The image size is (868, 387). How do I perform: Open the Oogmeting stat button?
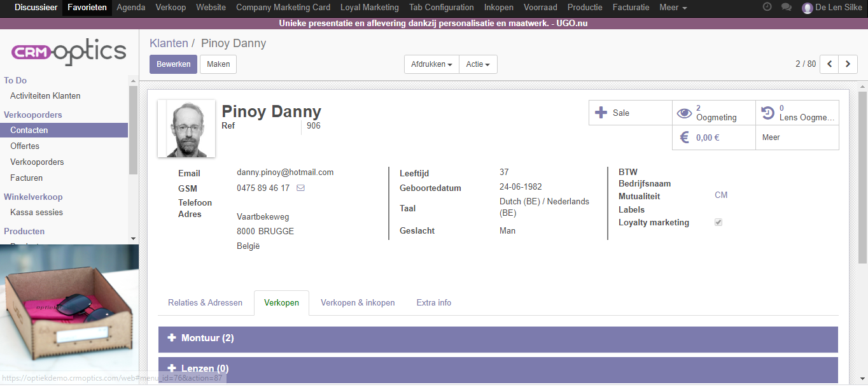point(714,113)
